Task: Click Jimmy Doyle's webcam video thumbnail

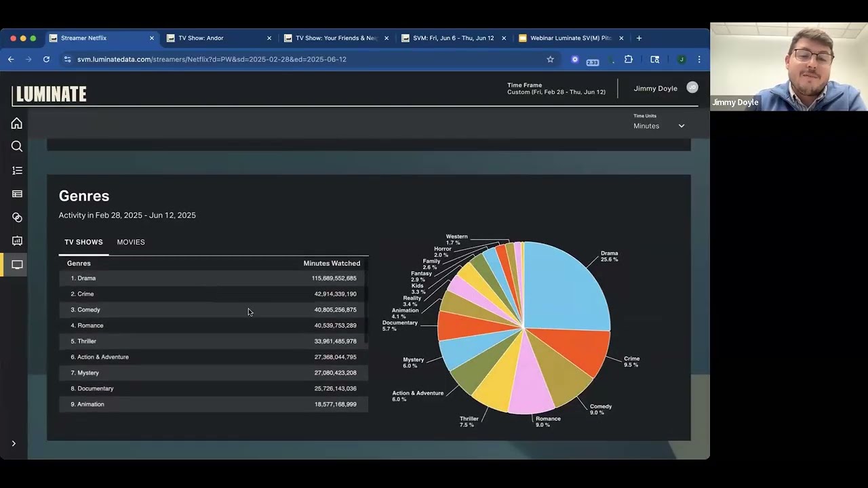Action: (789, 66)
